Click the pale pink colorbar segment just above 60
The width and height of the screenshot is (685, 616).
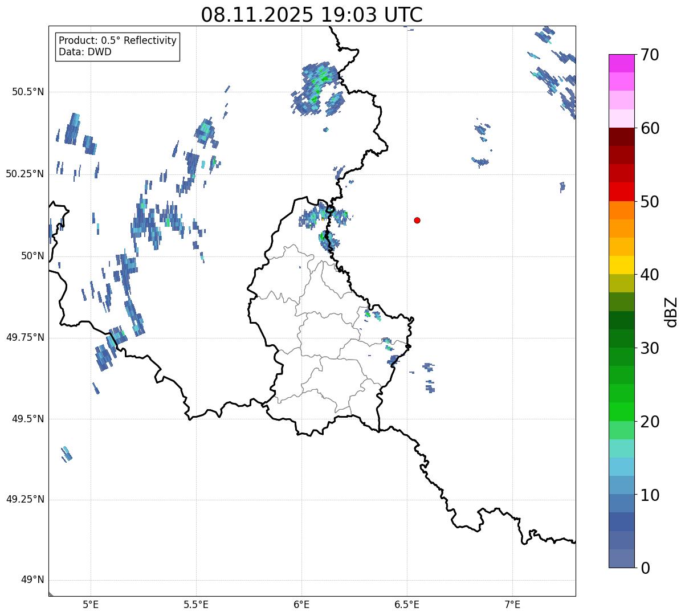point(622,119)
